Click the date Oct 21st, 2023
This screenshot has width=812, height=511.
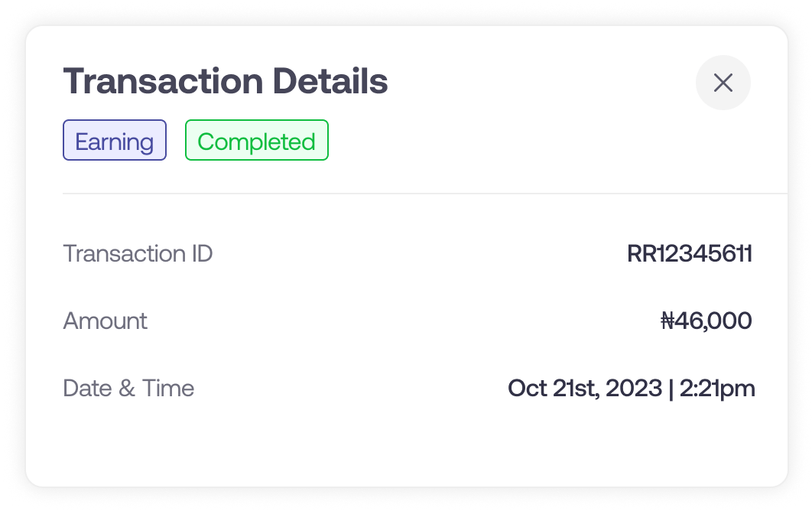pos(583,388)
